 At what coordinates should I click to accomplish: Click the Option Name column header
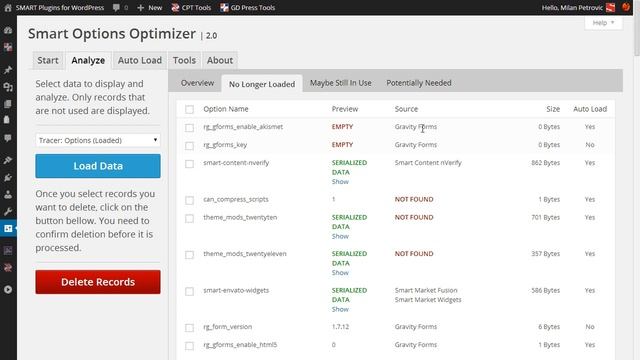click(x=226, y=109)
